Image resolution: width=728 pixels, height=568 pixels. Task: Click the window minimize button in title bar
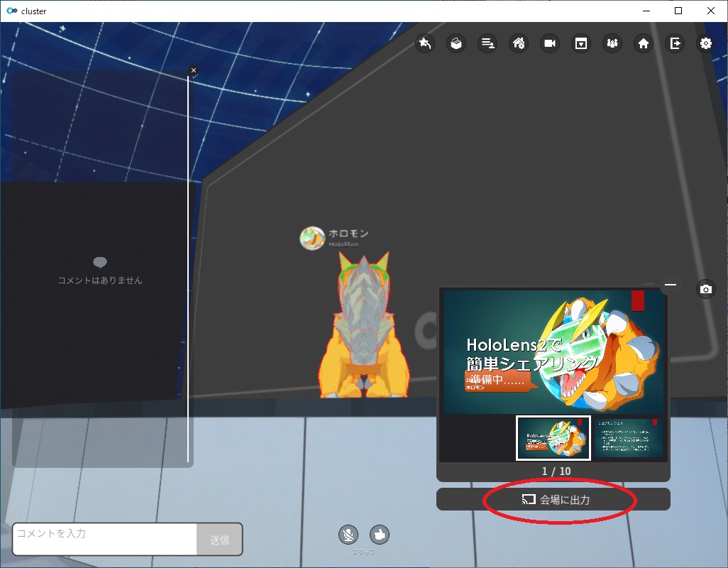[x=646, y=11]
